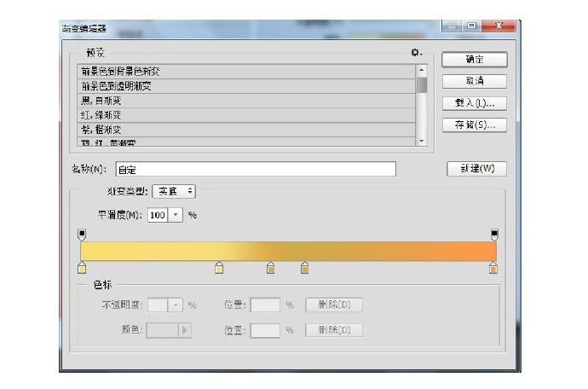Click the 确定 button
The height and width of the screenshot is (389, 588).
tap(475, 60)
